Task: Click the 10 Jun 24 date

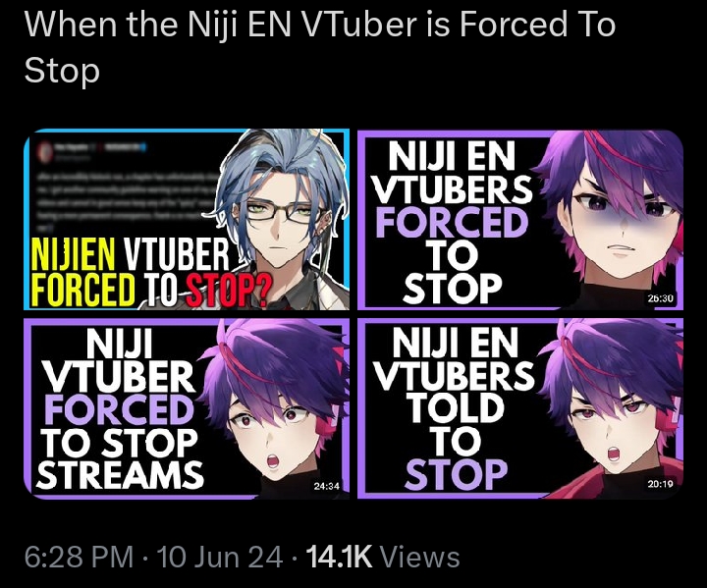Action: click(x=220, y=557)
